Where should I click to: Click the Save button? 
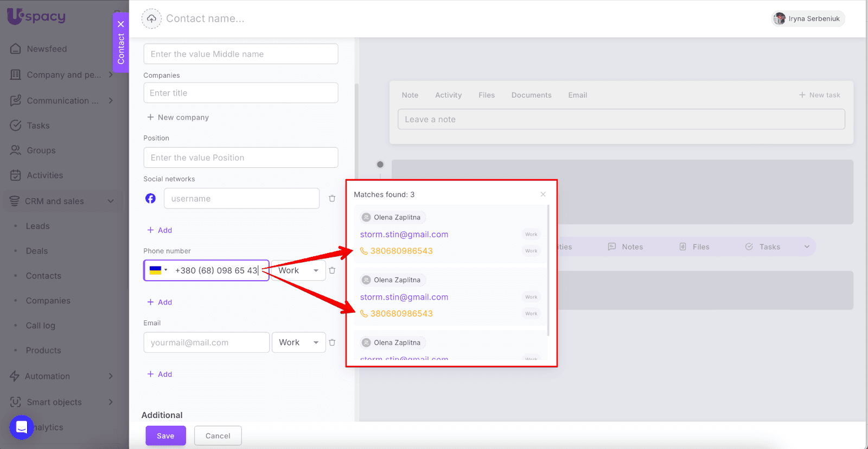pos(165,436)
